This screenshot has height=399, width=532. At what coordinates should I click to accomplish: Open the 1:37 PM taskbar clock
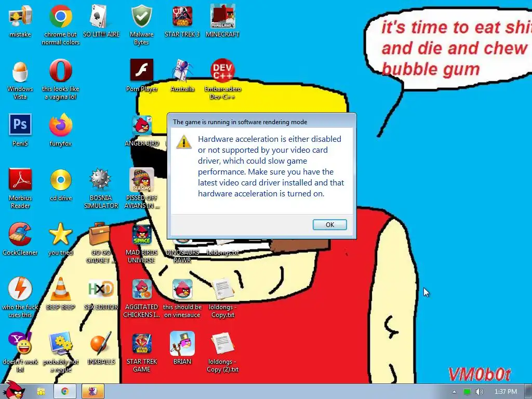pyautogui.click(x=506, y=392)
